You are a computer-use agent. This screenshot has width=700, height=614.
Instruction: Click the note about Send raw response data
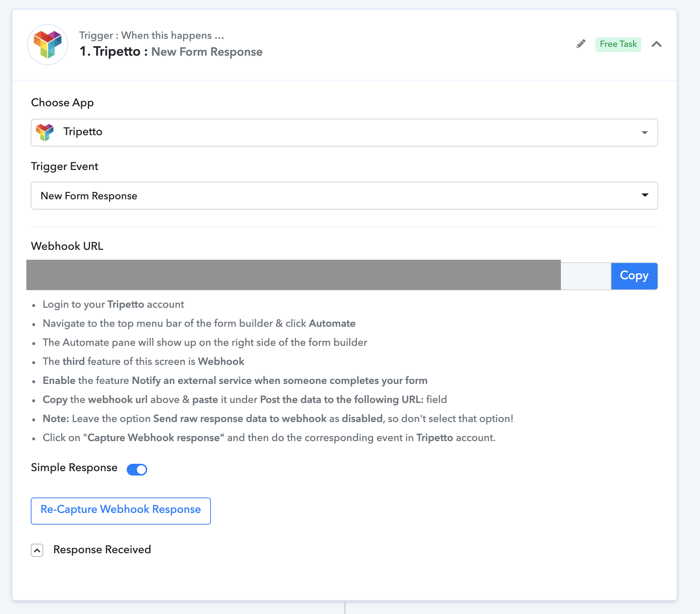tap(278, 419)
